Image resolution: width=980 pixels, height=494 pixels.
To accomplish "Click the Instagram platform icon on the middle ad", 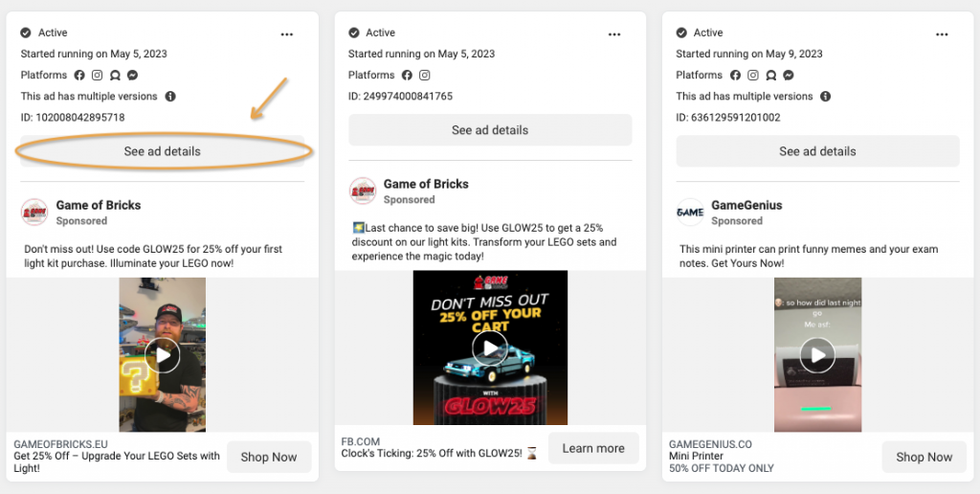I will click(x=425, y=76).
